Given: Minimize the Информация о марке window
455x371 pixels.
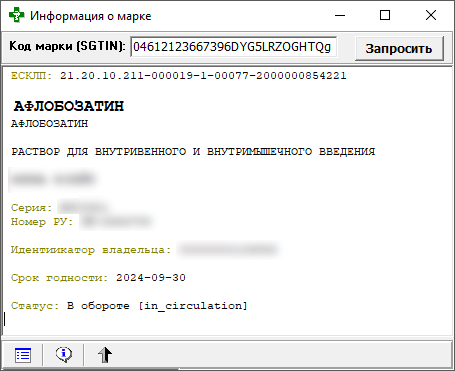Looking at the screenshot, I should click(340, 15).
